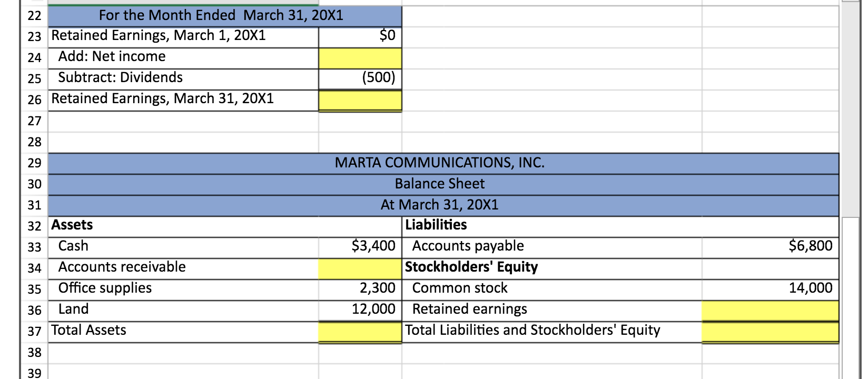Image resolution: width=868 pixels, height=379 pixels.
Task: Click row header 37
Action: pos(34,332)
